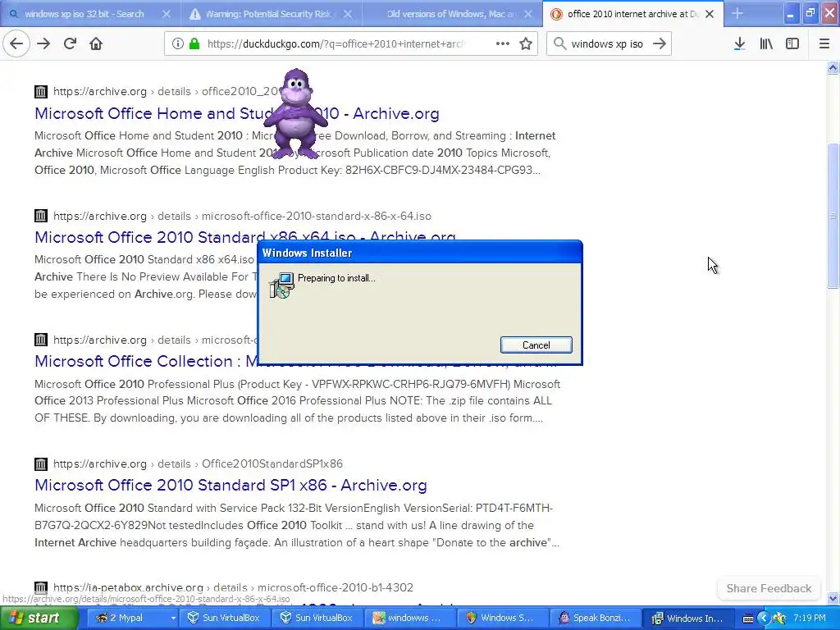
Task: Close the Warning: Potential Security Risk tab
Action: pyautogui.click(x=348, y=14)
